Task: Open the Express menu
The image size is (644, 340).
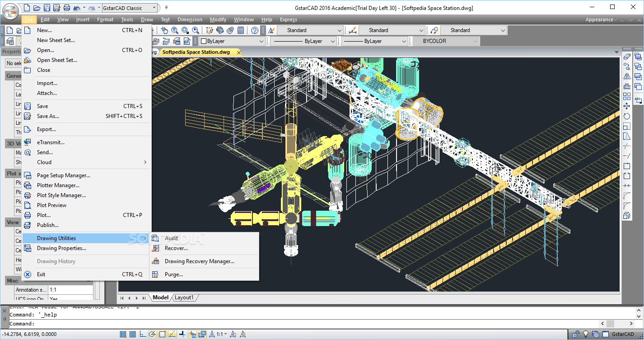Action: point(288,19)
